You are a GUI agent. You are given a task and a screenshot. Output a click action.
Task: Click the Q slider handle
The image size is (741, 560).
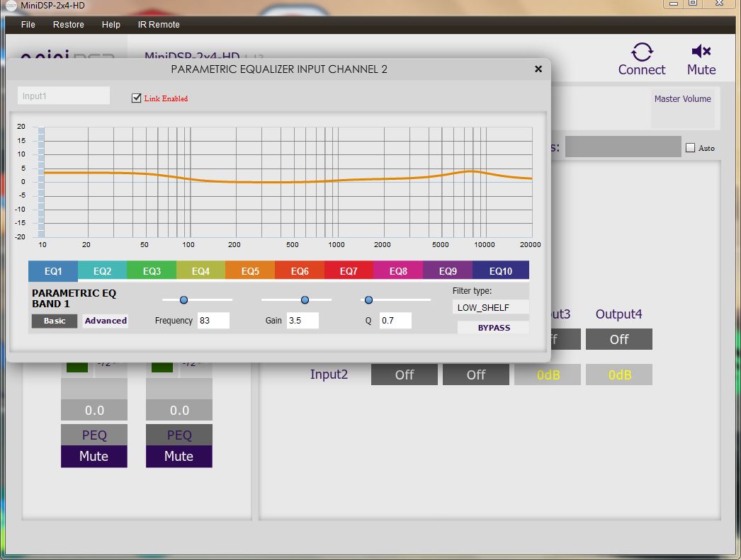[x=368, y=300]
